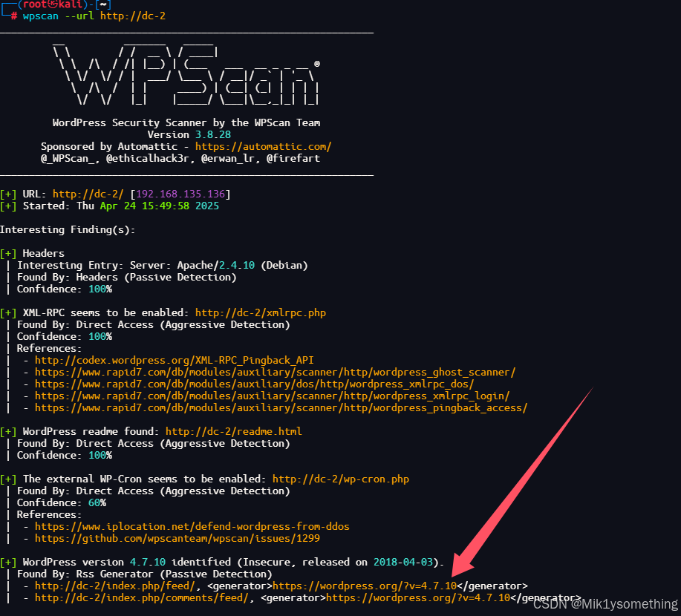Viewport: 681px width, 616px height.
Task: Select the IP address 192.168.135.136
Action: [180, 194]
